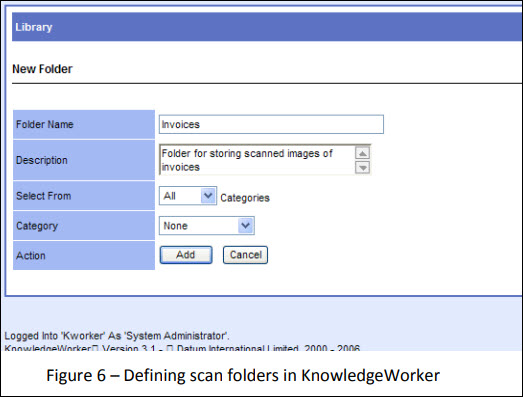The image size is (523, 397).
Task: Click inside the Description text area
Action: pyautogui.click(x=257, y=160)
